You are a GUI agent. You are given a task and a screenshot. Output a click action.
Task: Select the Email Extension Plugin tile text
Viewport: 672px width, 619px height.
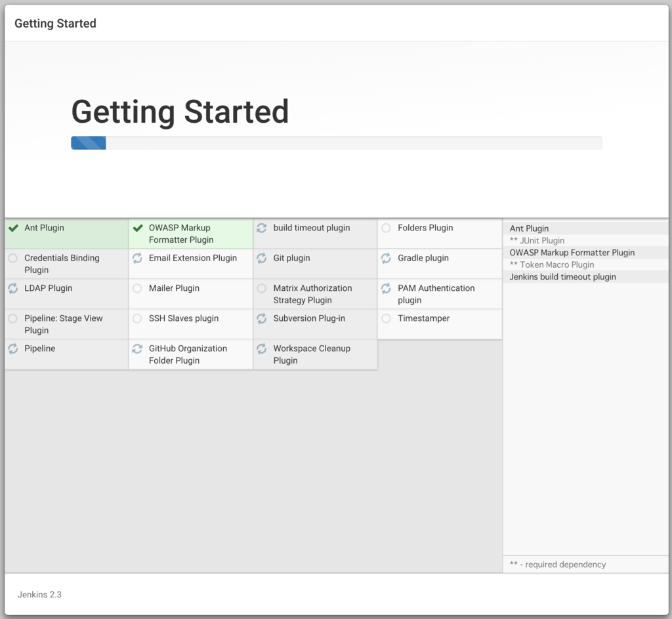tap(193, 258)
